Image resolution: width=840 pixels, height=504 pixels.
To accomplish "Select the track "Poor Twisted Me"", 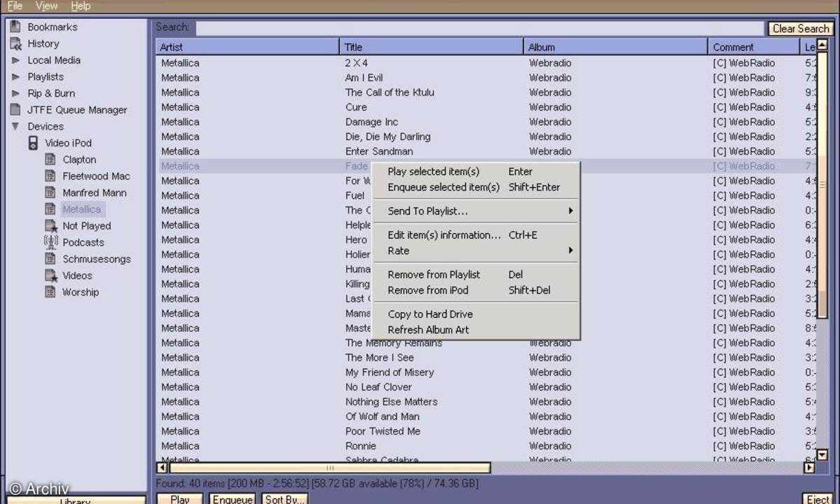I will coord(383,431).
